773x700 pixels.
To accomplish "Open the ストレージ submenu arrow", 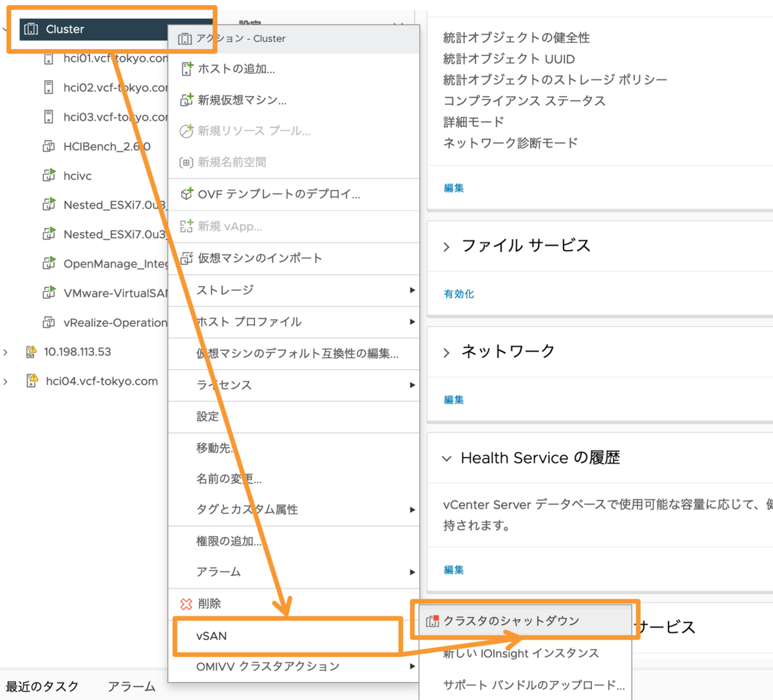I will click(412, 290).
